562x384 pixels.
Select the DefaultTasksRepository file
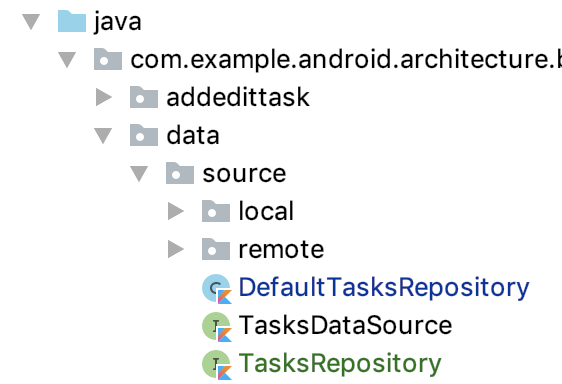click(384, 288)
